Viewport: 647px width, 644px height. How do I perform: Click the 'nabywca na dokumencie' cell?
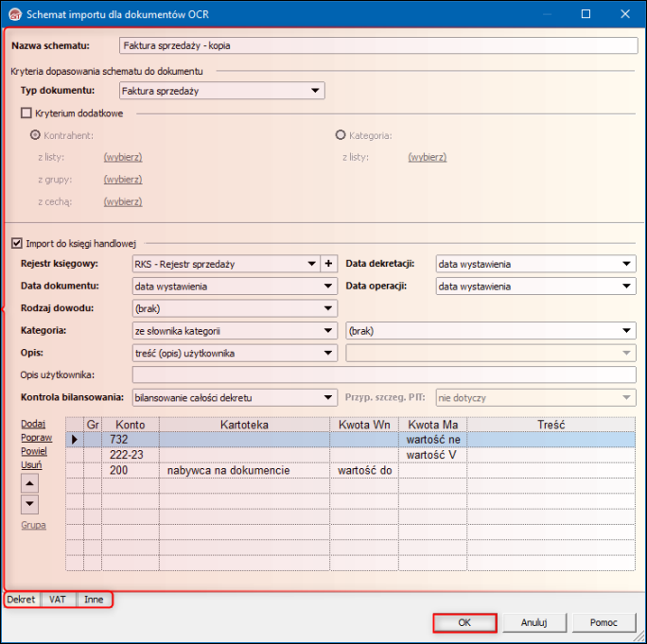pos(244,470)
